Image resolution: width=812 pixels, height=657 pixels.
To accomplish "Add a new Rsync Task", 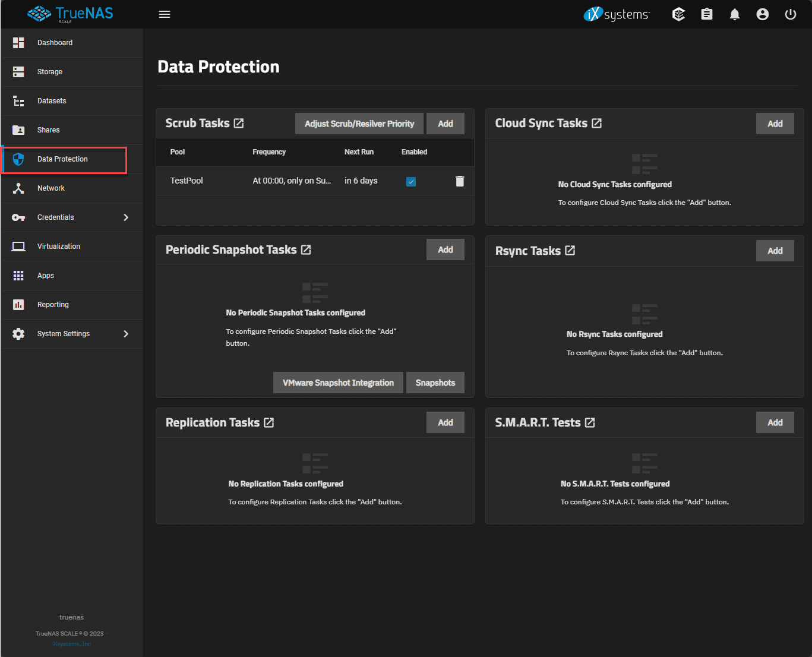I will (775, 250).
